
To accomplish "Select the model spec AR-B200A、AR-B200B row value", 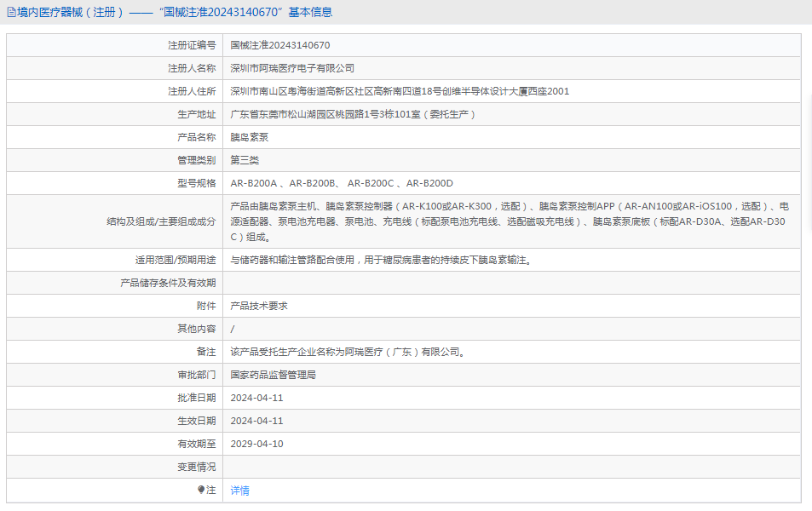I will 342,183.
